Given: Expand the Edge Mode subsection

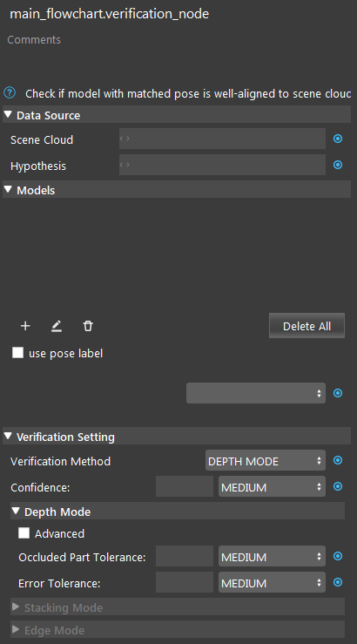Looking at the screenshot, I should (x=16, y=629).
